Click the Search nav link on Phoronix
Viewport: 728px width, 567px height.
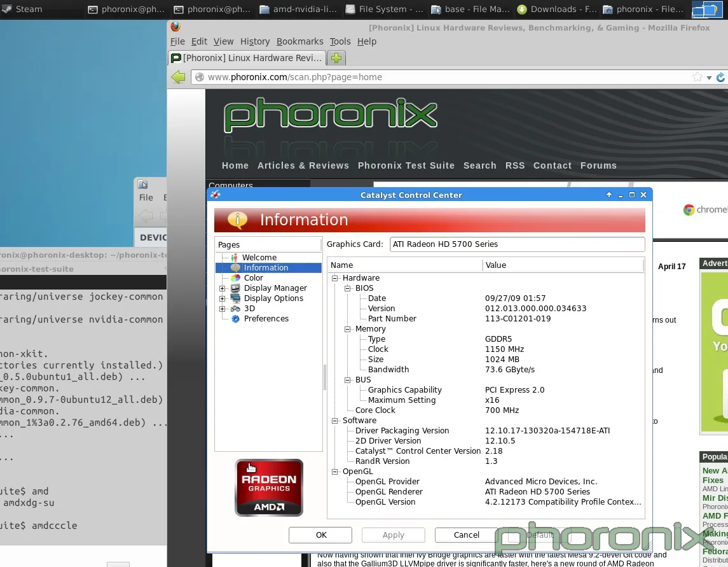[479, 165]
